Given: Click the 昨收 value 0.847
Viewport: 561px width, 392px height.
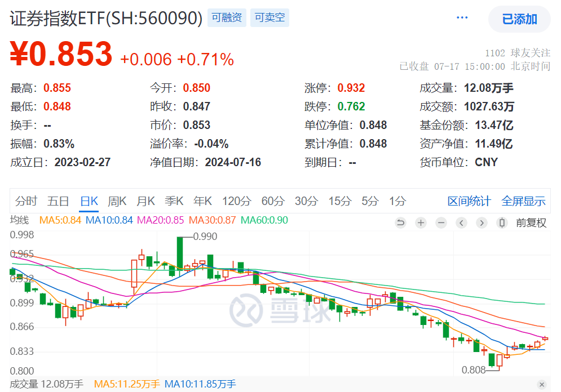Looking at the screenshot, I should (196, 106).
